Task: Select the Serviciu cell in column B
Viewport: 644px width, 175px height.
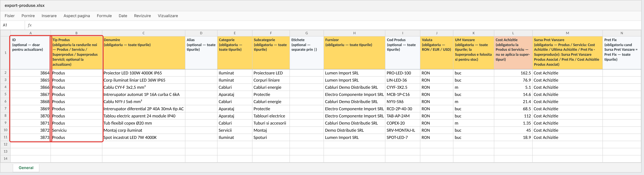Action: coord(76,130)
